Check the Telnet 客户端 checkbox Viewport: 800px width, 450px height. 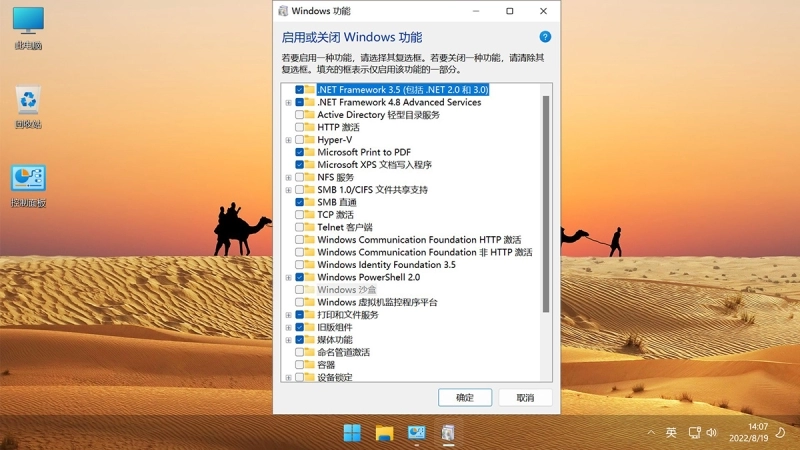(299, 227)
